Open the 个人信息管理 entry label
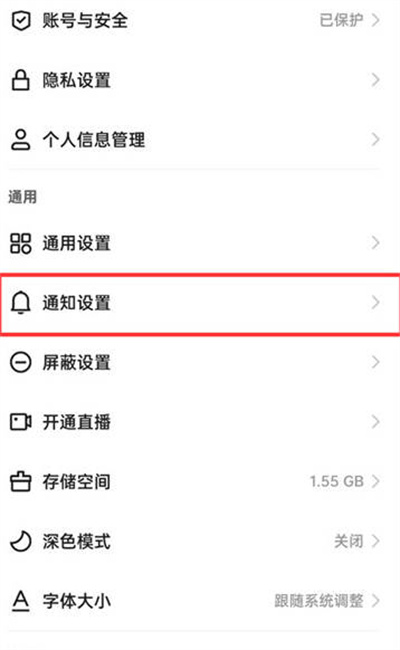 tap(94, 139)
